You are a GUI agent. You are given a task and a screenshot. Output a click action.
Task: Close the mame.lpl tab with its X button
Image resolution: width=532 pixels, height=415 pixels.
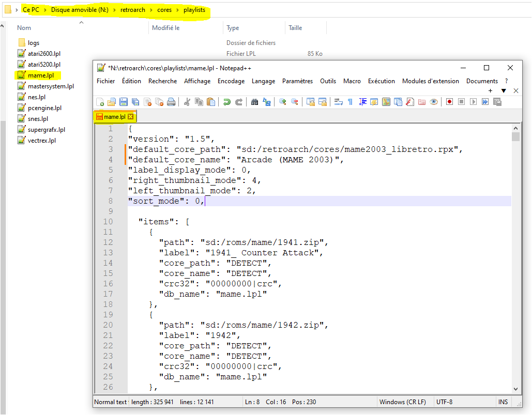click(x=131, y=117)
